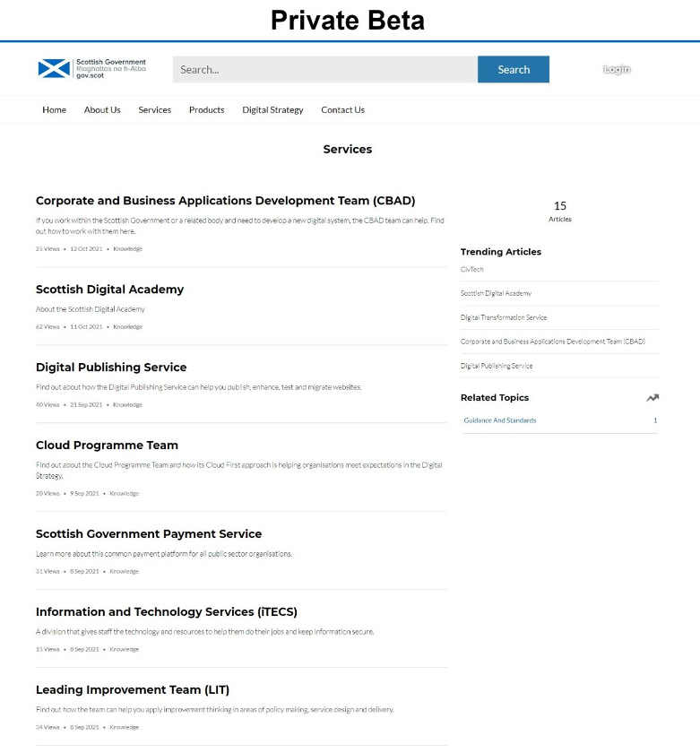
Task: Open the Scottish Digital Academy article heading
Action: 110,289
